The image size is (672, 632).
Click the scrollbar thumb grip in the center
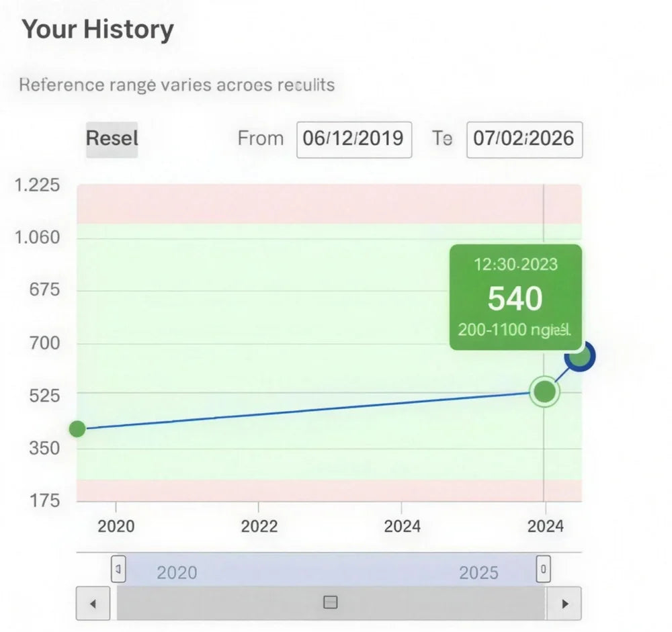coord(330,602)
